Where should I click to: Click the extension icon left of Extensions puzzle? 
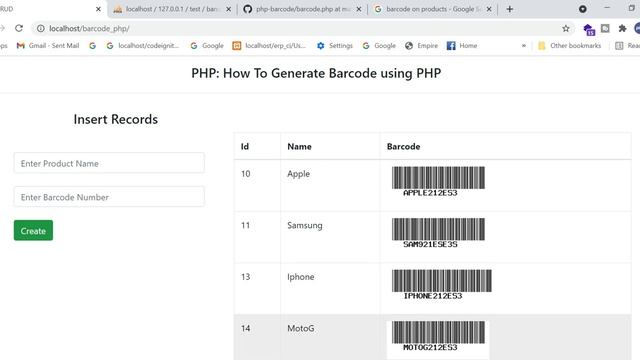[x=605, y=28]
